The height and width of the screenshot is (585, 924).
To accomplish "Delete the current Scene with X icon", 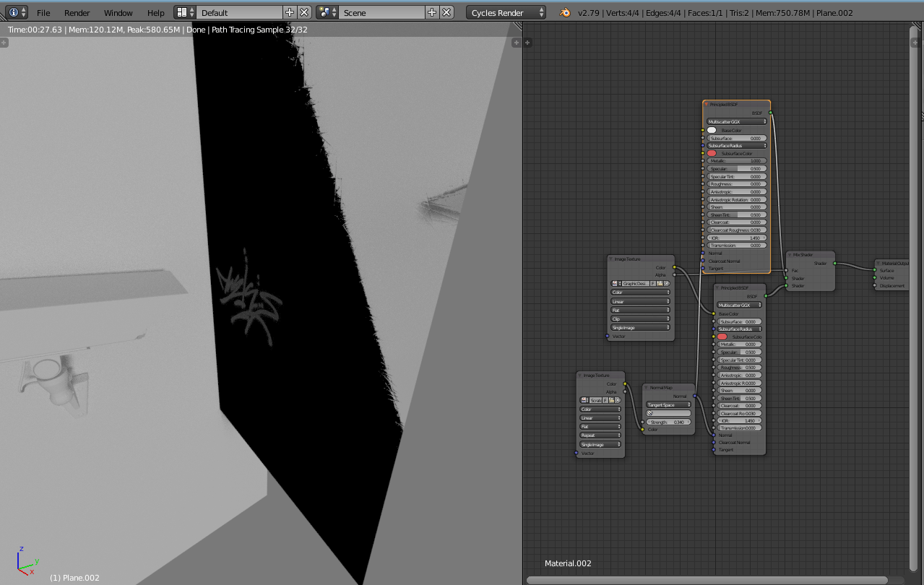I will [446, 12].
